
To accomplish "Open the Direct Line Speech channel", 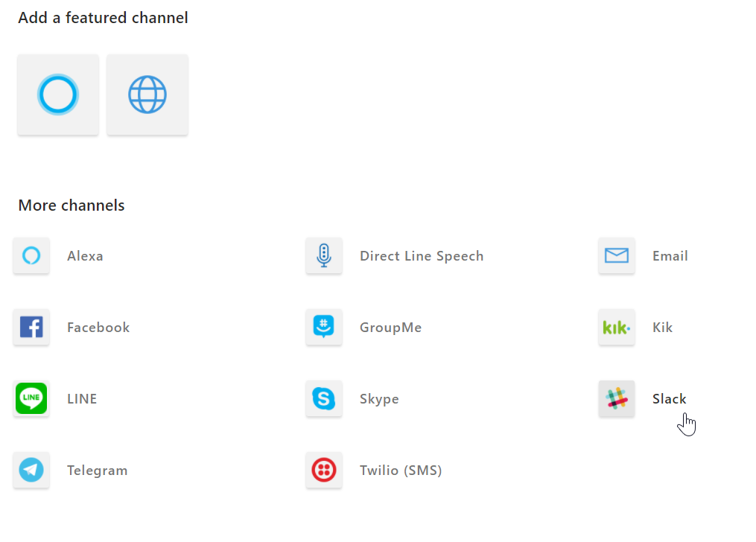I will click(x=422, y=255).
